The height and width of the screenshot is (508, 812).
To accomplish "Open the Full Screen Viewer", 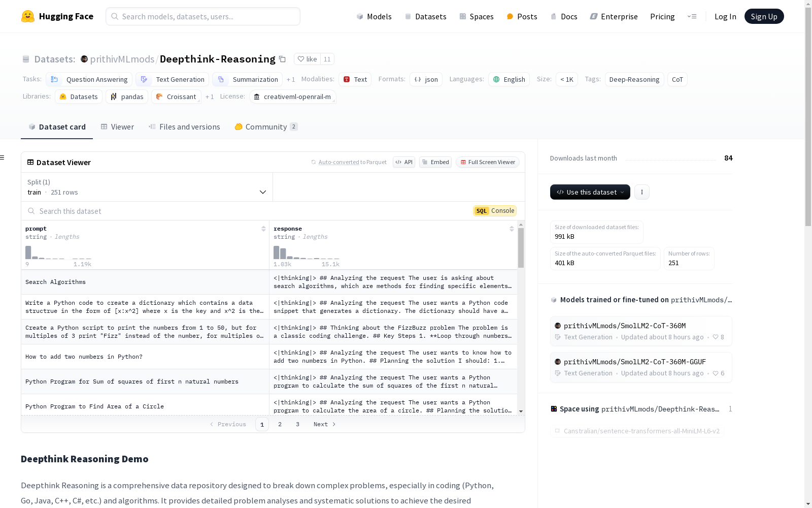I will tap(488, 162).
